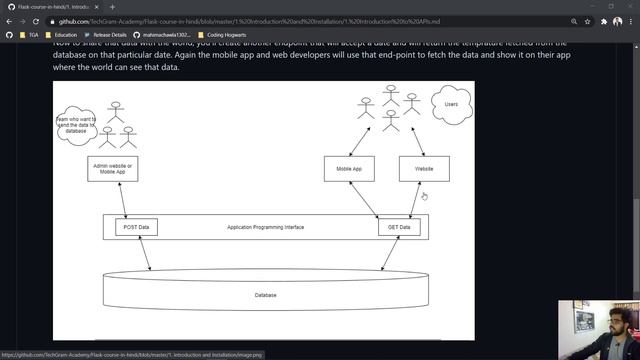Click the webcam video overlay of presenter

[x=599, y=330]
